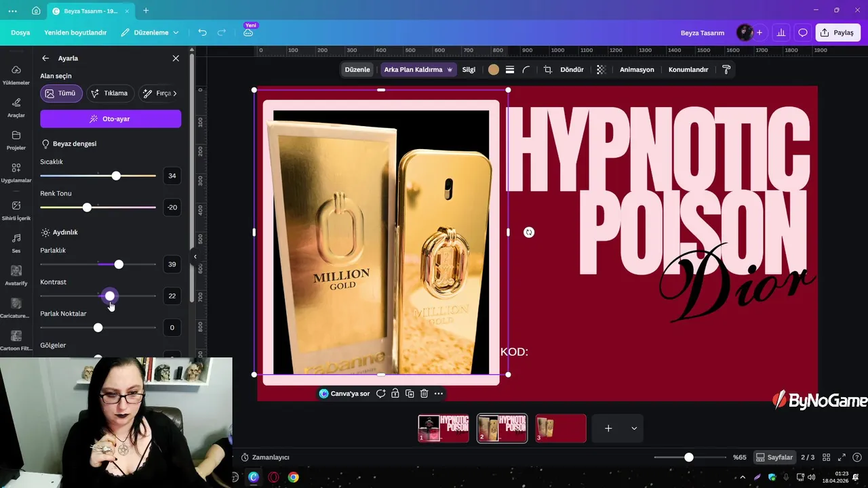Click Canva'ya sor in the floating toolbar
Image resolution: width=868 pixels, height=488 pixels.
tap(344, 393)
